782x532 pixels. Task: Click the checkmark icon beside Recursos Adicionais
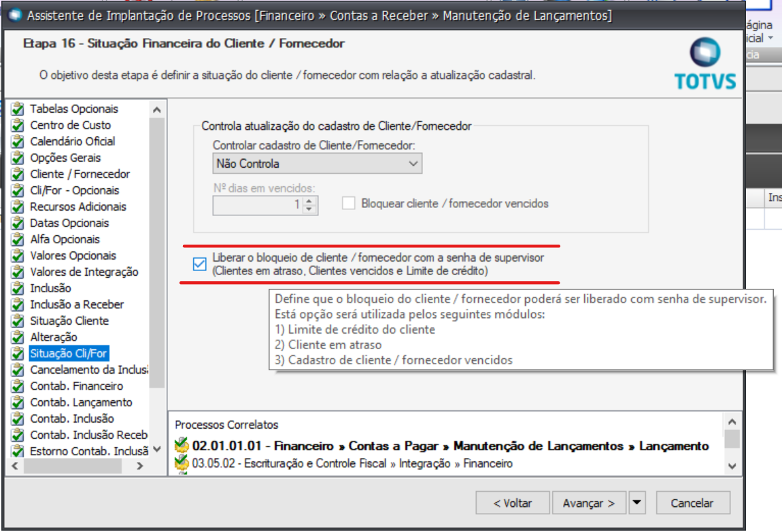[18, 207]
